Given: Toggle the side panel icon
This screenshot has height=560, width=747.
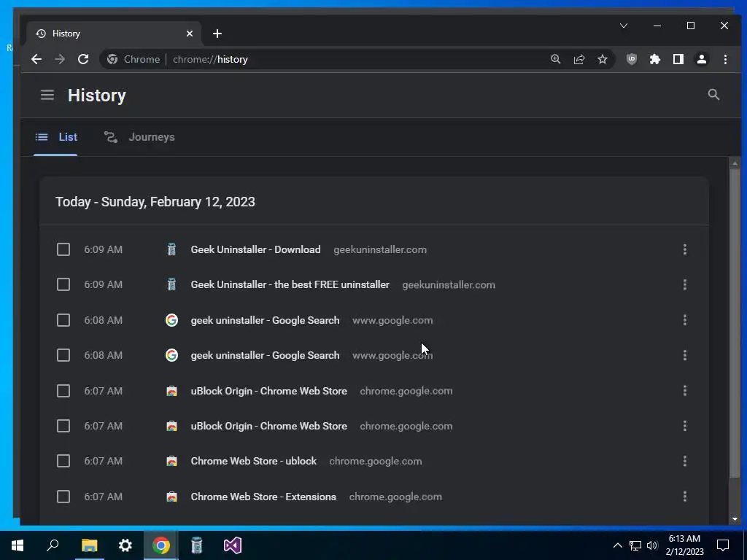Looking at the screenshot, I should click(678, 59).
